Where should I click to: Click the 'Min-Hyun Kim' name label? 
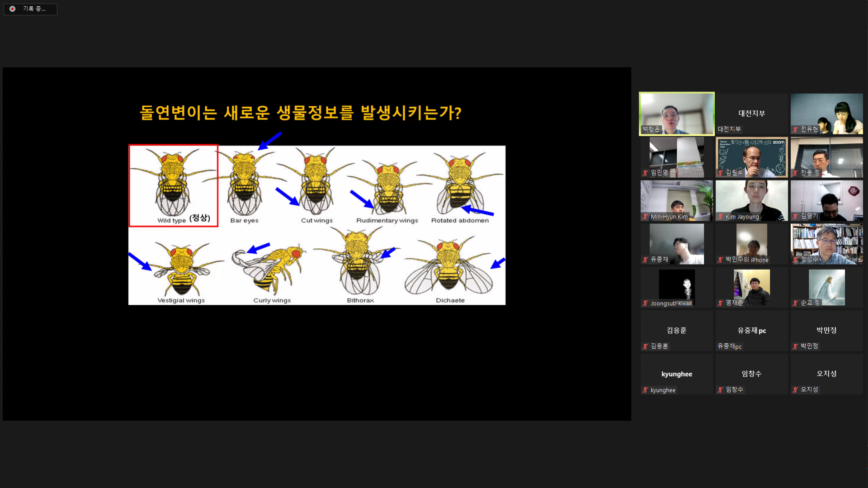[669, 217]
